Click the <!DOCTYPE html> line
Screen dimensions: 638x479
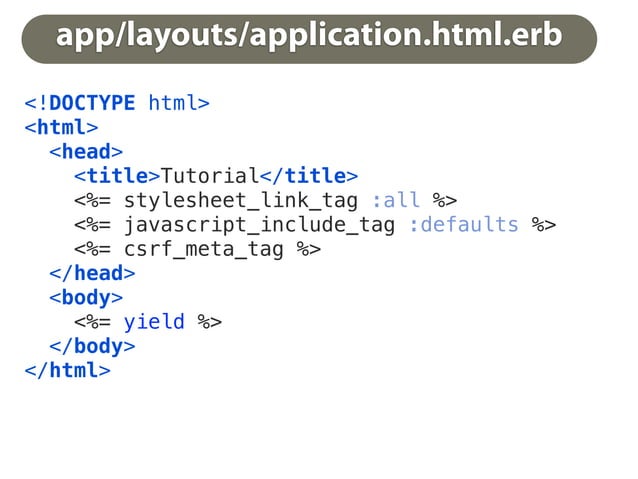tap(117, 103)
